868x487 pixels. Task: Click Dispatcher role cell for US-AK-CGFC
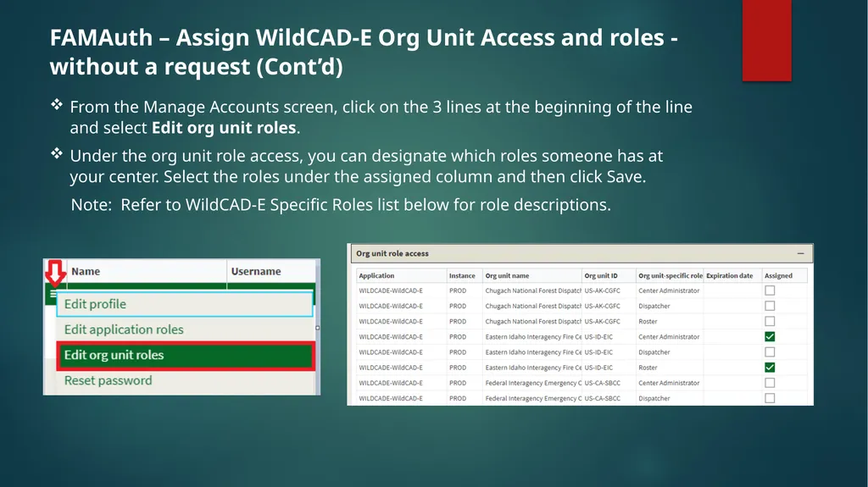pos(670,306)
